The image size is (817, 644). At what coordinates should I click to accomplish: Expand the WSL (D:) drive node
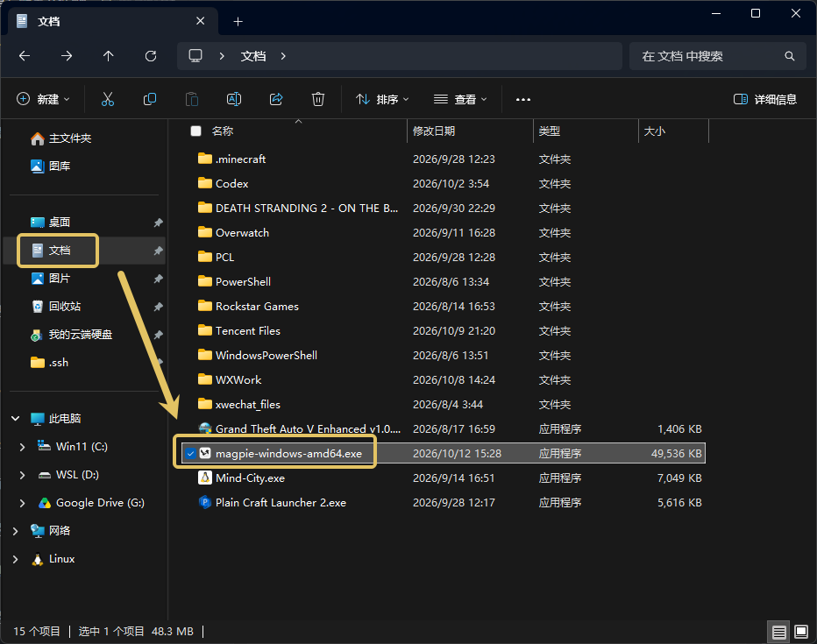point(22,475)
